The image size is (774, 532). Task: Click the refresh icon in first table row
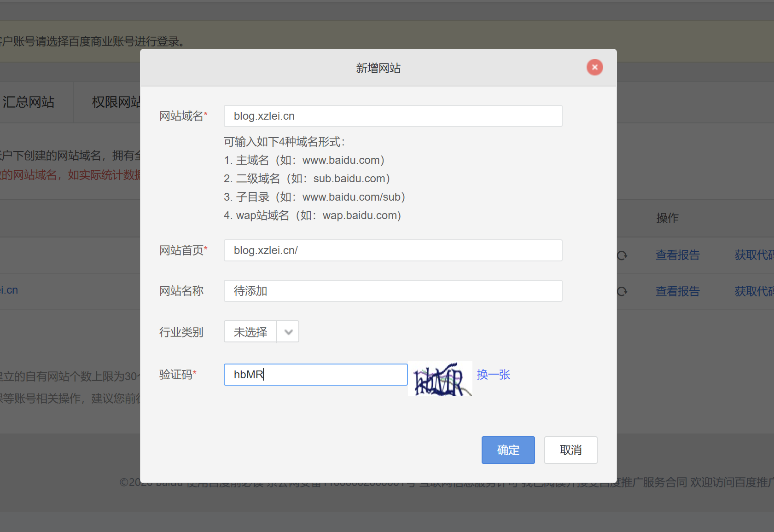622,255
